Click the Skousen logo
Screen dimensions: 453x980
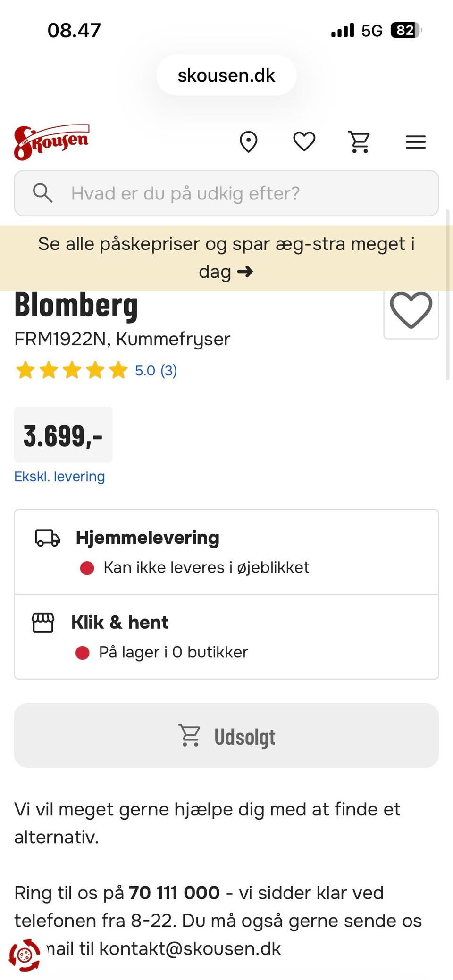coord(51,142)
